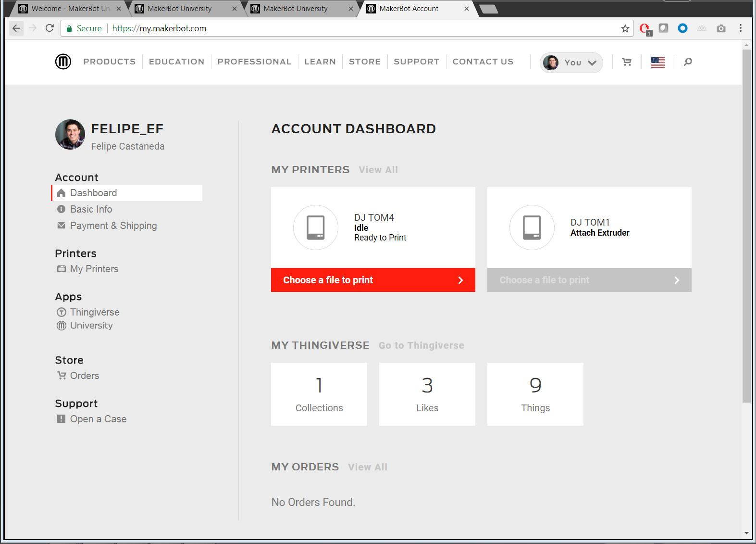Open Chrome's three-dot menu

coord(741,28)
